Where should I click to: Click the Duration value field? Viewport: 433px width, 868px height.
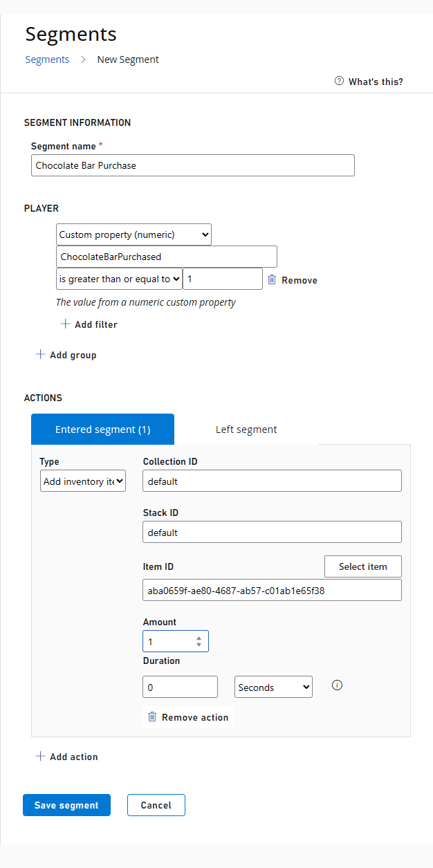[x=181, y=687]
